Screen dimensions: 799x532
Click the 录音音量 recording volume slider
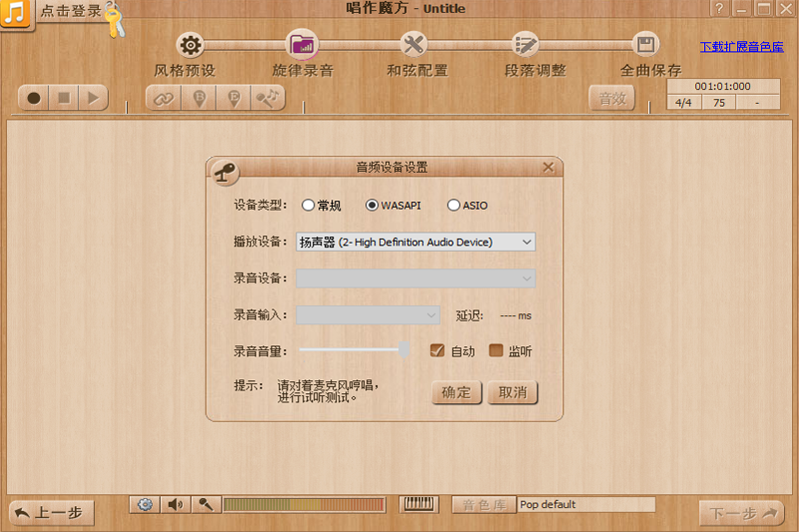pyautogui.click(x=352, y=349)
